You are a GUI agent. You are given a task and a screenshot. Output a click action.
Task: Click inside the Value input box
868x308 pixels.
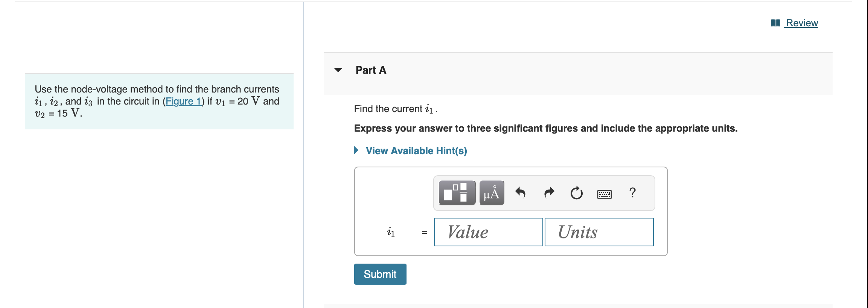pos(488,232)
